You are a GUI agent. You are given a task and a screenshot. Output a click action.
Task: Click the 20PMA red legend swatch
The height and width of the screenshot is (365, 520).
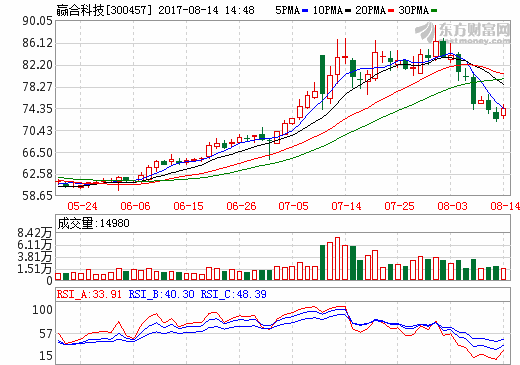391,11
